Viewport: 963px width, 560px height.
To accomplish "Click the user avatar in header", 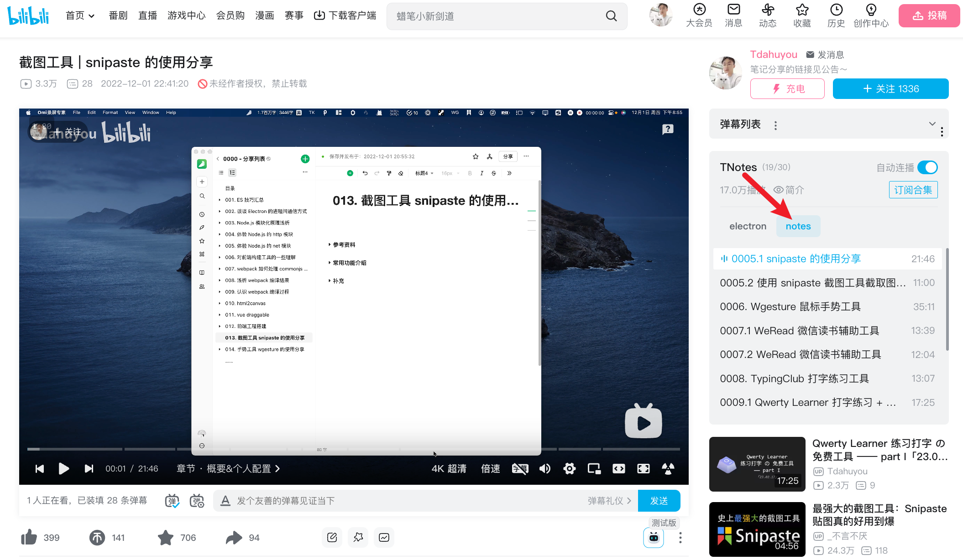I will point(661,15).
